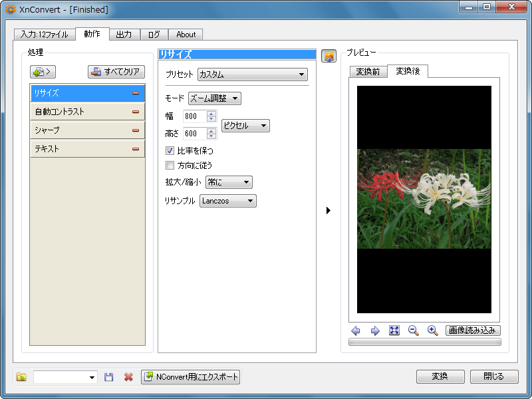Click the 画像読み込み button
This screenshot has width=532, height=399.
point(473,331)
